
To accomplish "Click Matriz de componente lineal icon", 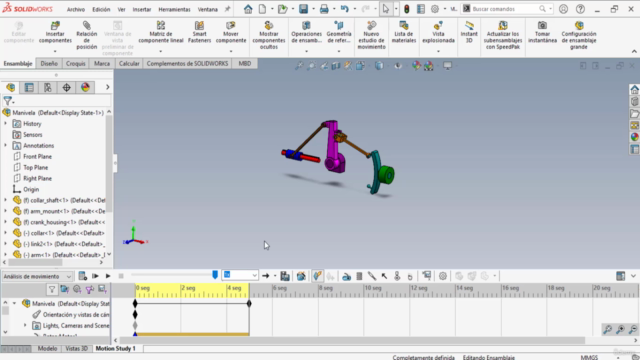I will [x=161, y=26].
